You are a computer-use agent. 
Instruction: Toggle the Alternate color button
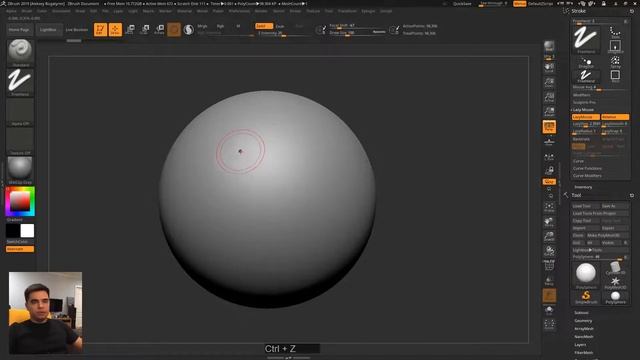click(x=20, y=249)
